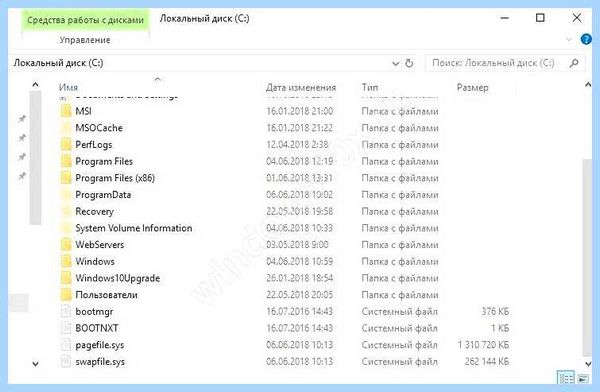This screenshot has height=392, width=600.
Task: Click the Recovery folder icon
Action: pos(66,211)
